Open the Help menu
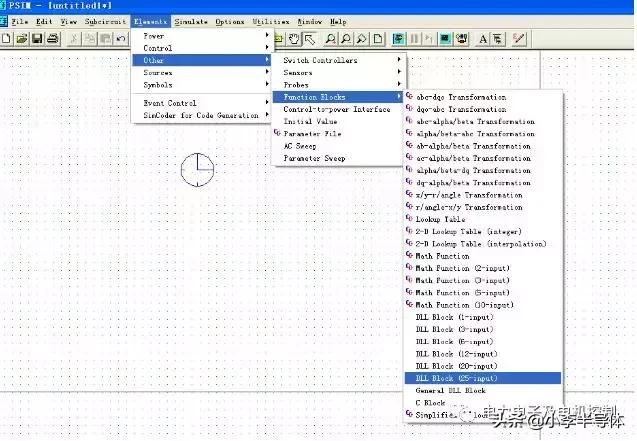Screen dimensions: 637x441 click(x=338, y=22)
